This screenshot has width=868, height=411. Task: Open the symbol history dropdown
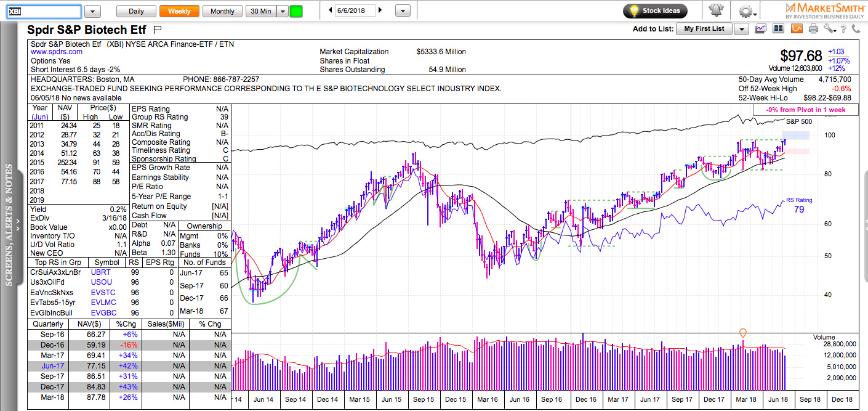coord(92,11)
